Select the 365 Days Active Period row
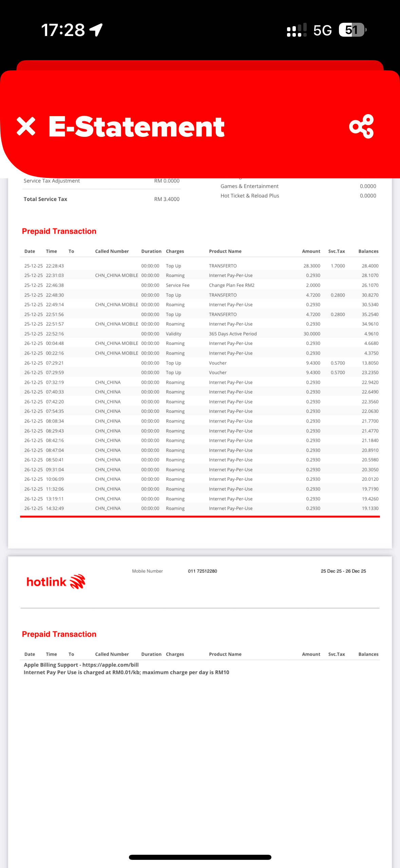This screenshot has height=868, width=400. [x=233, y=333]
